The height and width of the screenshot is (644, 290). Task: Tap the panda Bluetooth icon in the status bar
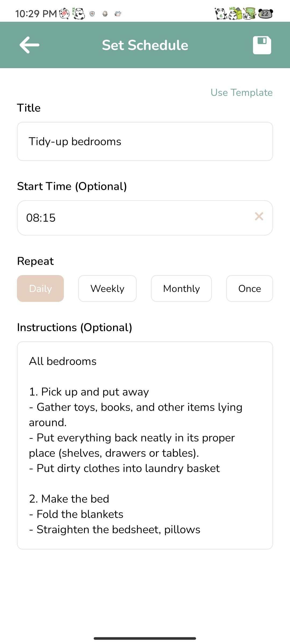[221, 13]
